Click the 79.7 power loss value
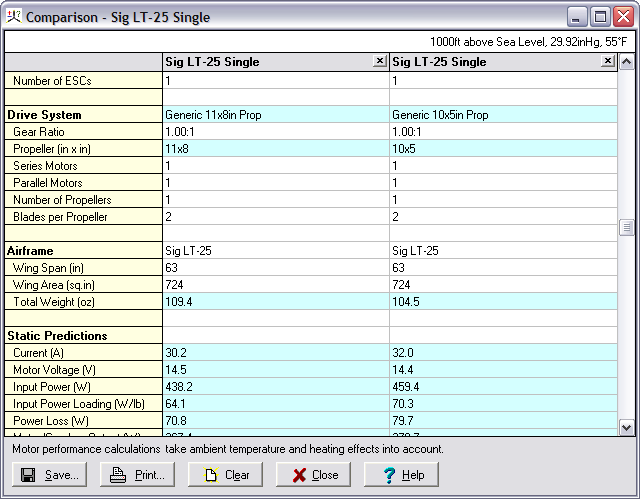The width and height of the screenshot is (640, 499). click(x=402, y=421)
